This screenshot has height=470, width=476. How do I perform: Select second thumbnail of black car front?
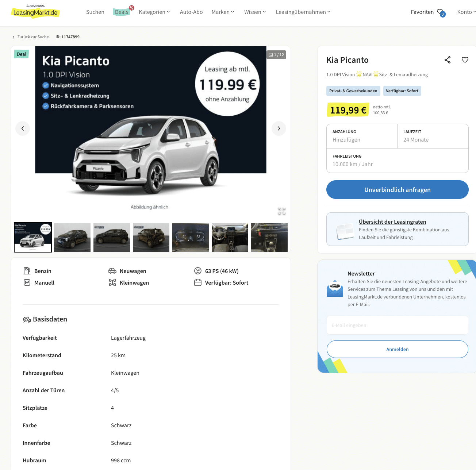pos(72,237)
